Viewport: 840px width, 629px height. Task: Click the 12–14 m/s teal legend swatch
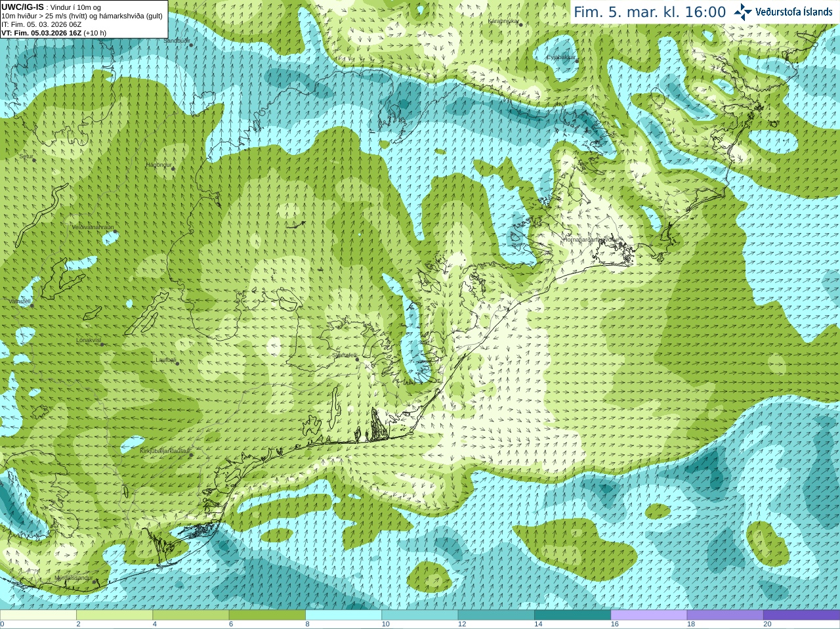(496, 615)
